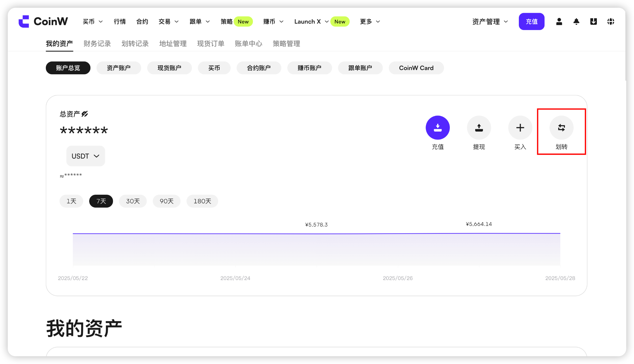Expand the 更多 menu
Image resolution: width=634 pixels, height=364 pixels.
click(x=370, y=22)
